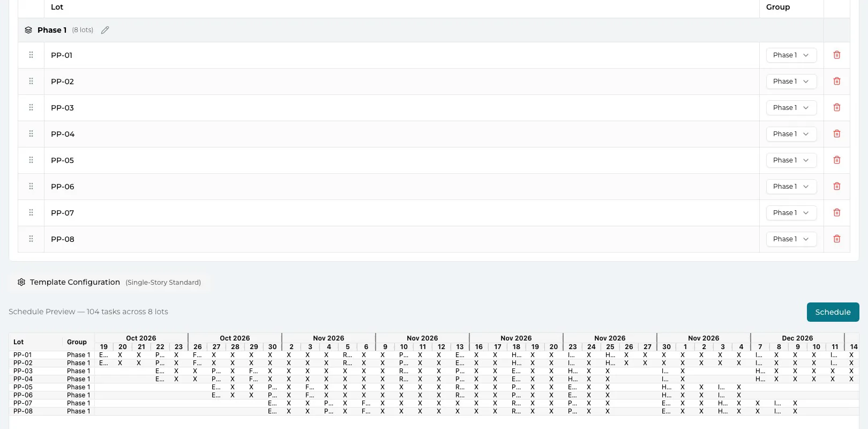Click the Group column header
The image size is (868, 429).
pos(778,7)
